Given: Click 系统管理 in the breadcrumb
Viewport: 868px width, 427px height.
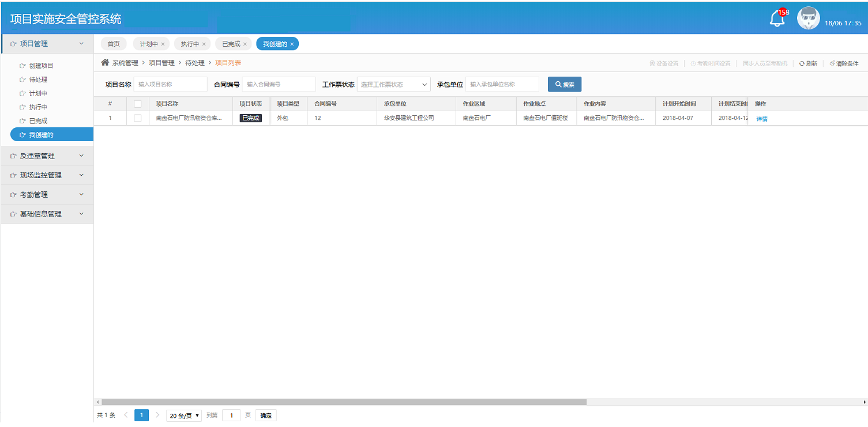Looking at the screenshot, I should coord(125,63).
